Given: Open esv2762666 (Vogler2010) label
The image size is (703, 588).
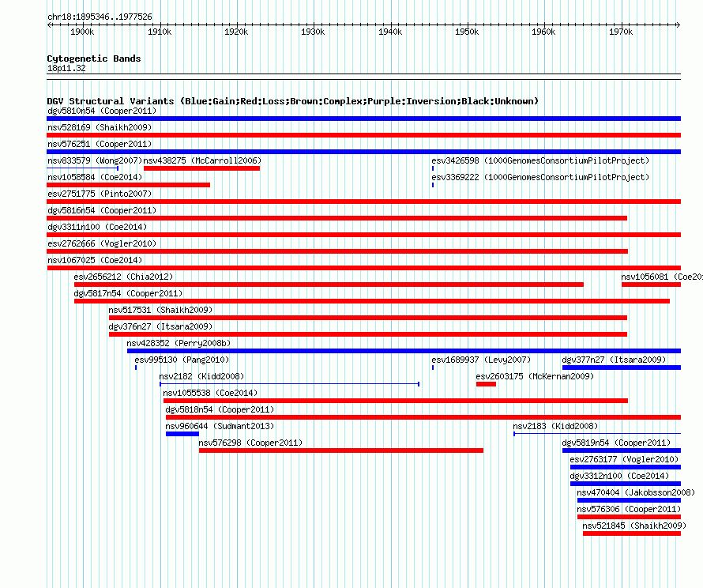Looking at the screenshot, I should pos(102,243).
